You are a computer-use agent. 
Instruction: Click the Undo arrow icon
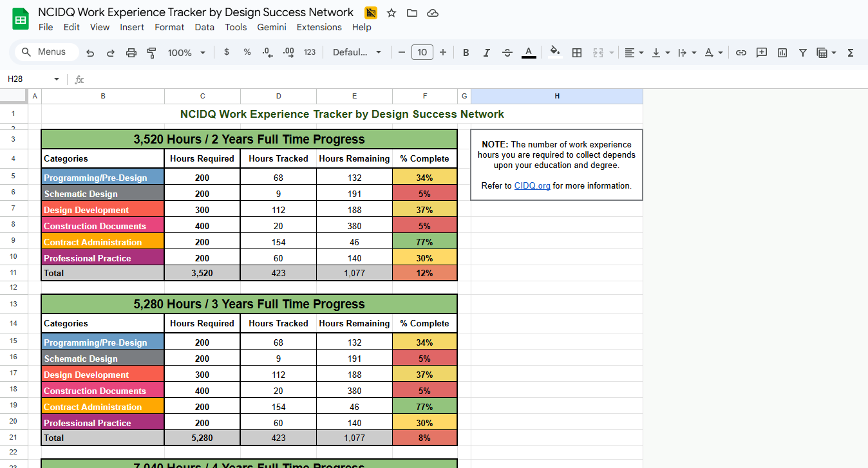pos(90,53)
